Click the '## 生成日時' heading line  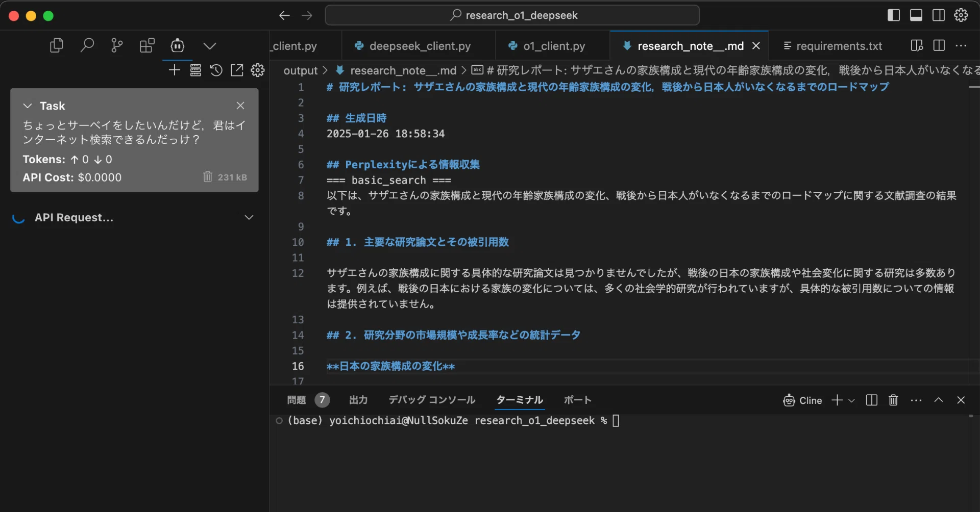tap(356, 118)
